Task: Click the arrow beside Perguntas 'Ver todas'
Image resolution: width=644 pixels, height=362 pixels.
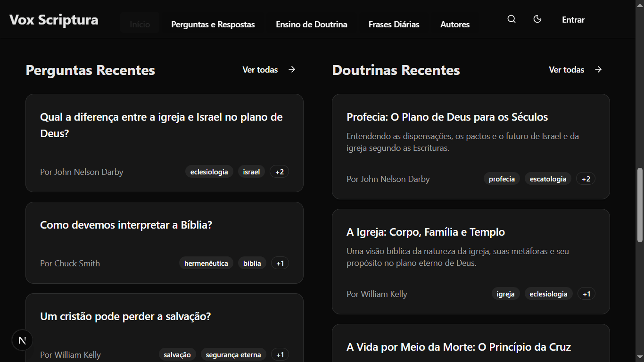Action: [292, 69]
